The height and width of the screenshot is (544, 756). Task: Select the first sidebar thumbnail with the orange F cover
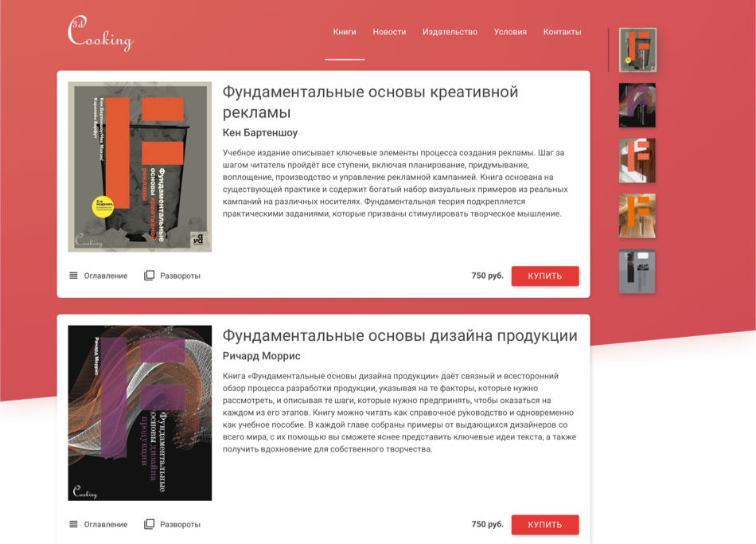coord(637,50)
